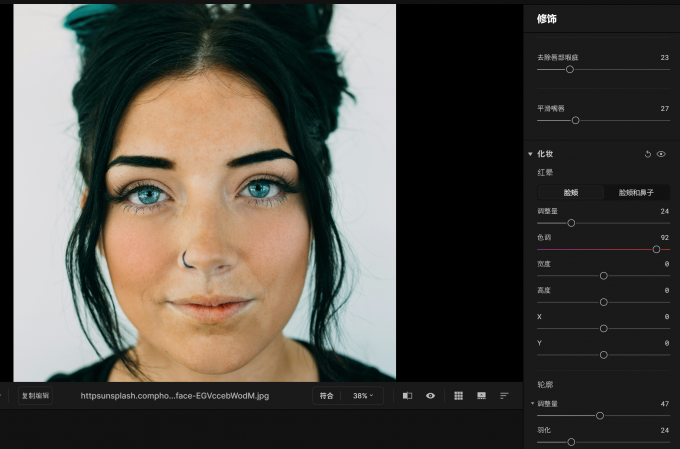Toggle visibility of the 化妆 section

pyautogui.click(x=661, y=154)
